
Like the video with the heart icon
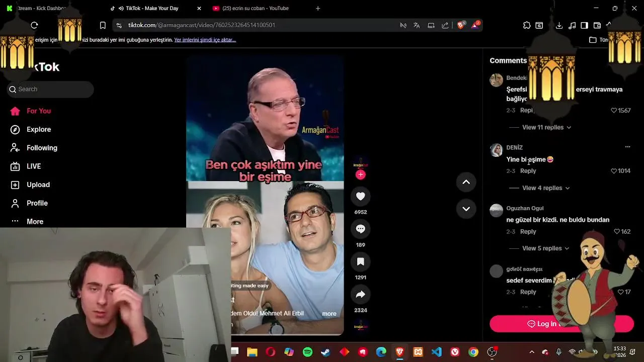[360, 196]
